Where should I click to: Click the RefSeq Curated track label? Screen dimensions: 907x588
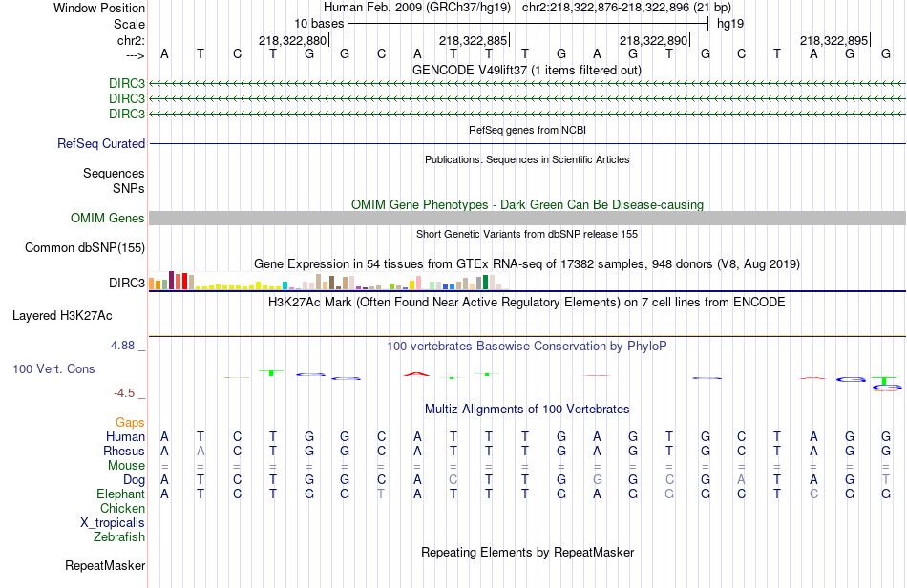click(101, 143)
